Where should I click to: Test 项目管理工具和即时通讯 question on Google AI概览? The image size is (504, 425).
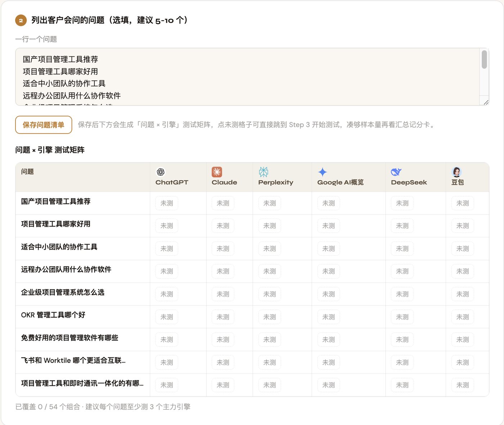pyautogui.click(x=329, y=385)
